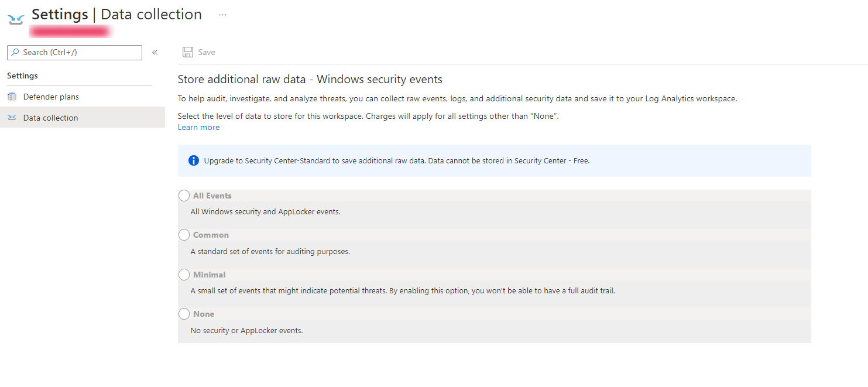Choose the Minimal radio option

point(184,275)
